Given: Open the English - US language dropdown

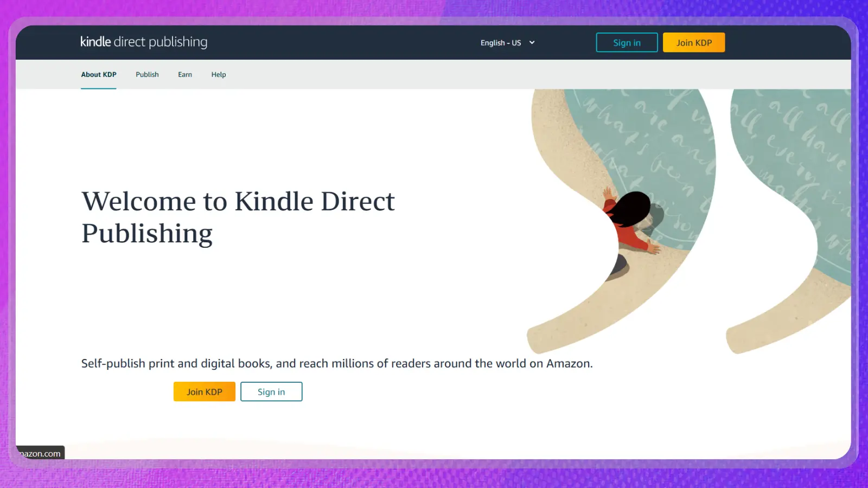Looking at the screenshot, I should click(x=508, y=43).
